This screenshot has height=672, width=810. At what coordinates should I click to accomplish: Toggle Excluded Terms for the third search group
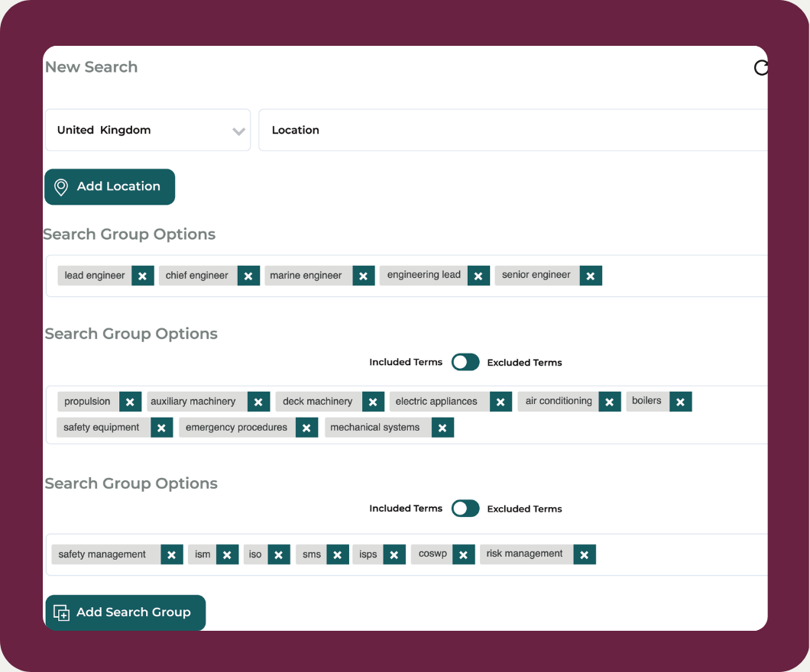465,509
